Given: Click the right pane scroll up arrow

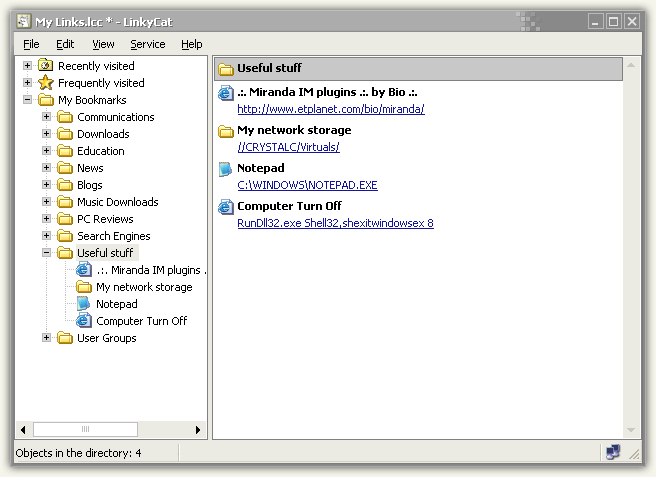Looking at the screenshot, I should click(631, 65).
